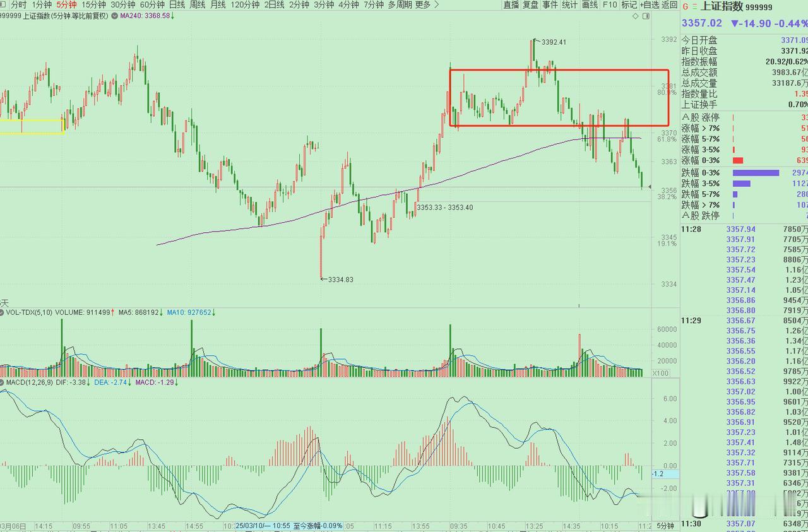This screenshot has width=808, height=532.
Task: Click the 11:28 tick row 3357.94
Action: [x=744, y=229]
